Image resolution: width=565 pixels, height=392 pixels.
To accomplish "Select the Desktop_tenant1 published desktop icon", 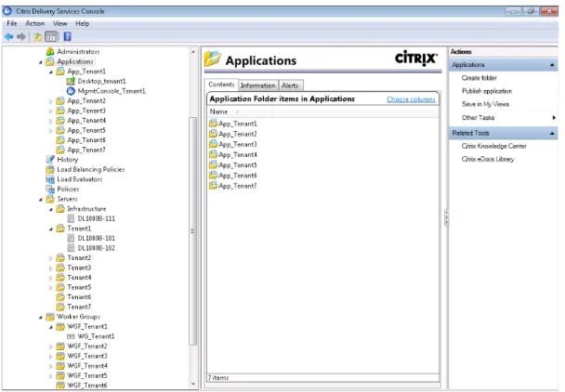I will click(x=71, y=81).
